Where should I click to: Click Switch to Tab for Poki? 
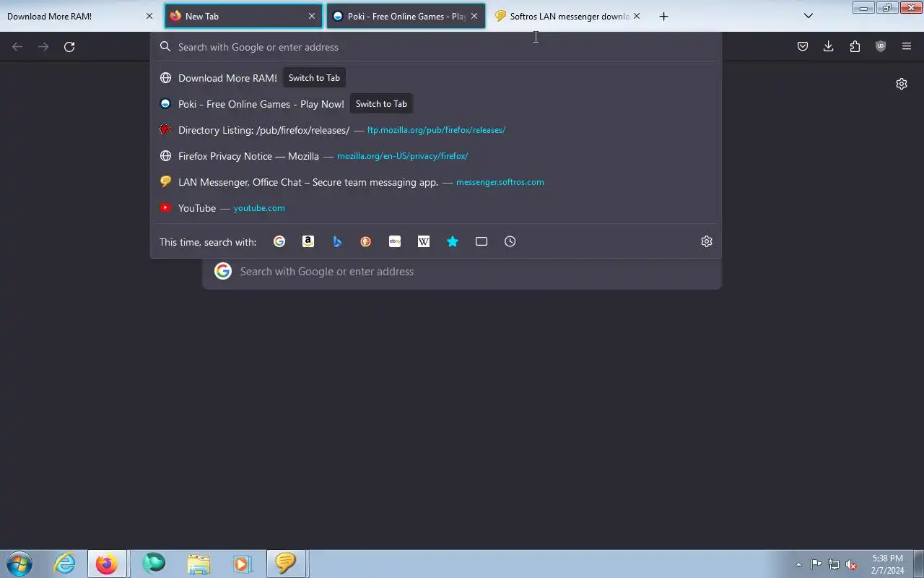click(x=381, y=104)
